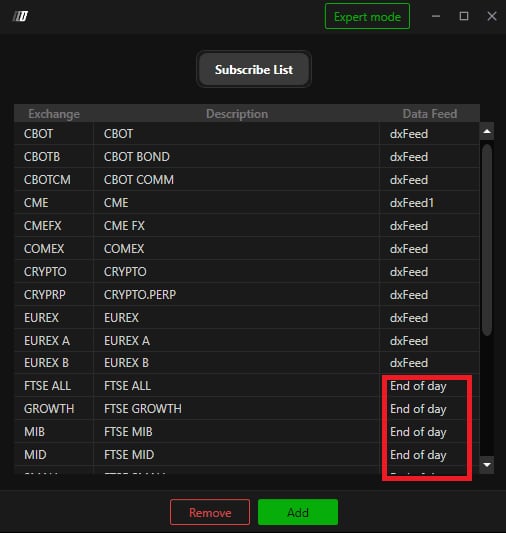Image resolution: width=506 pixels, height=533 pixels.
Task: Click the vertical scrollbar thumb
Action: 487,240
